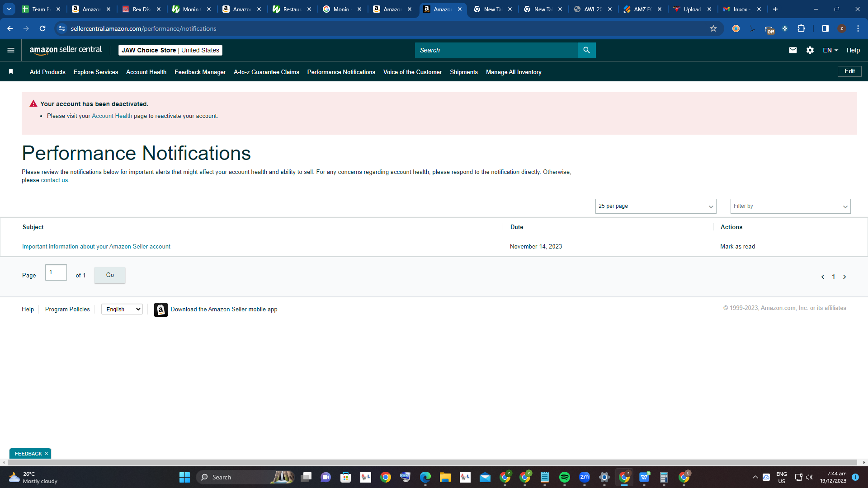Open File Explorer from the taskbar

445,477
